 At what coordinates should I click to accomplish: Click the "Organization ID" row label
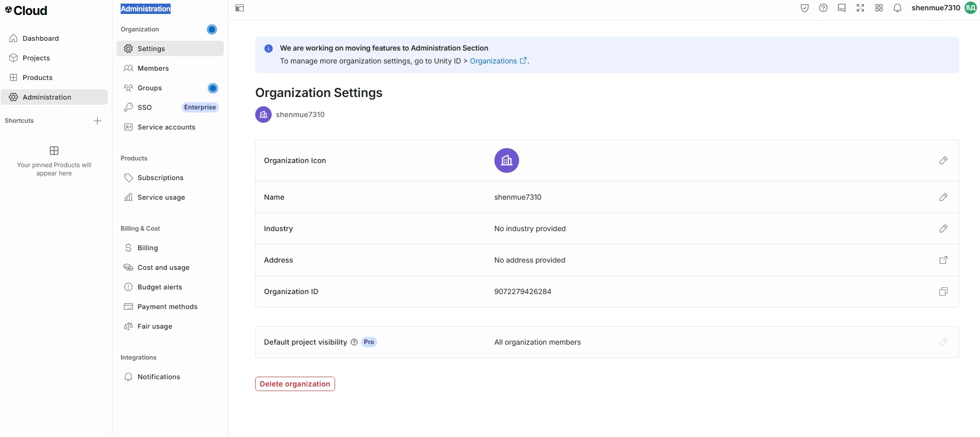point(291,292)
